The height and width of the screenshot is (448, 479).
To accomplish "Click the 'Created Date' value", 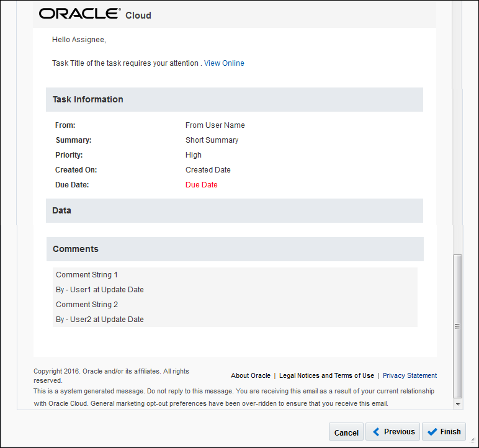I will coord(208,169).
